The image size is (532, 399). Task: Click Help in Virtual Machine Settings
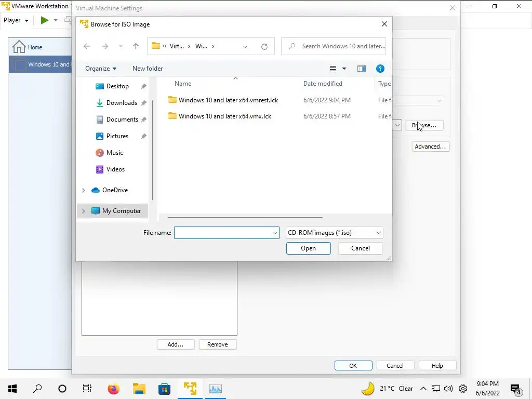(x=437, y=366)
